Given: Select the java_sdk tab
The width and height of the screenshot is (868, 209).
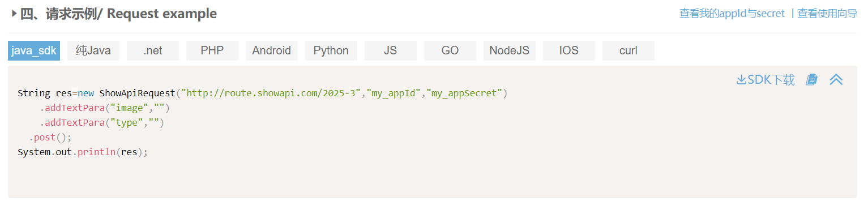Looking at the screenshot, I should (x=34, y=50).
